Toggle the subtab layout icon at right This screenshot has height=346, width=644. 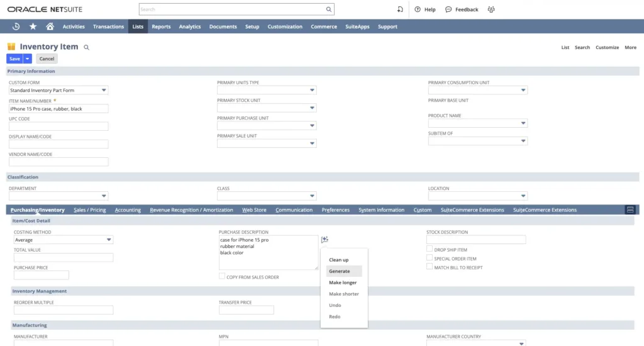point(630,209)
